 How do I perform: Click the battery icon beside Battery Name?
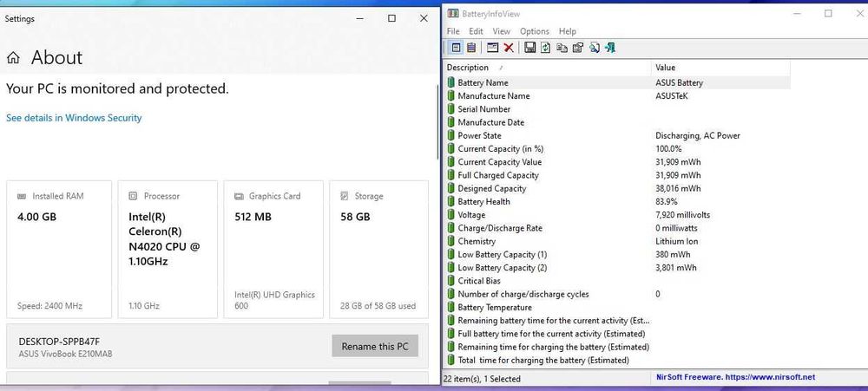click(x=450, y=83)
